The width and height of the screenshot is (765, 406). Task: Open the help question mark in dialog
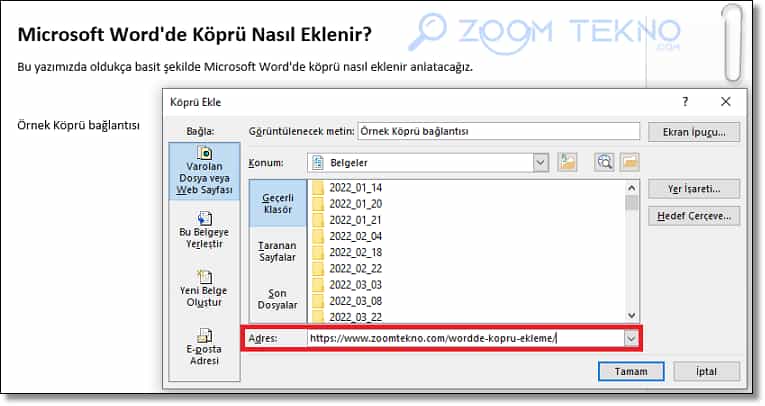[x=685, y=102]
